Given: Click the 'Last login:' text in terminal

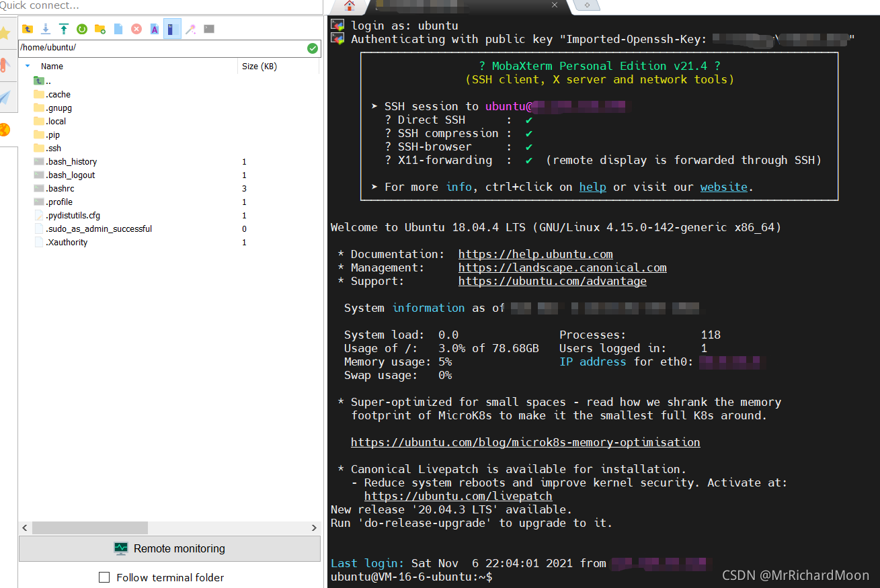Looking at the screenshot, I should coord(368,563).
